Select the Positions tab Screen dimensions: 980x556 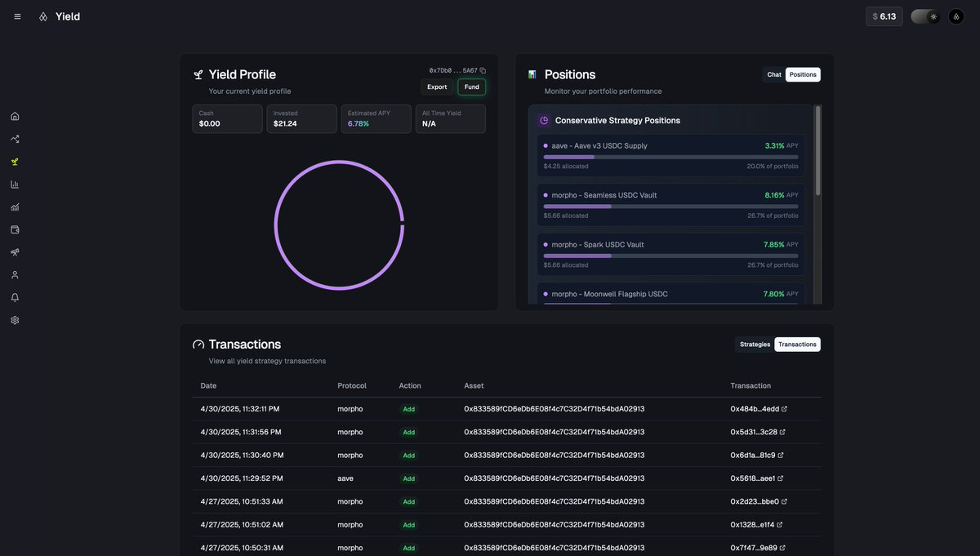803,74
